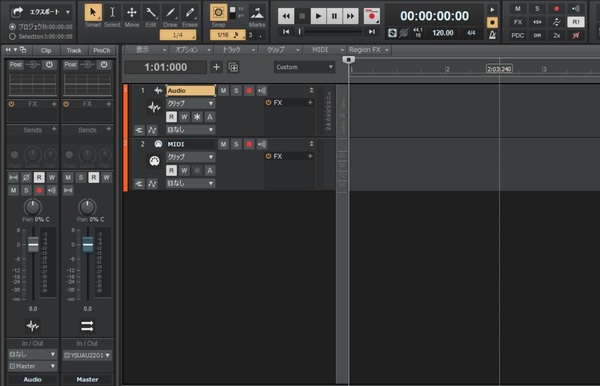Open Audio strip Master output dropdown
This screenshot has width=600, height=386.
pyautogui.click(x=33, y=366)
